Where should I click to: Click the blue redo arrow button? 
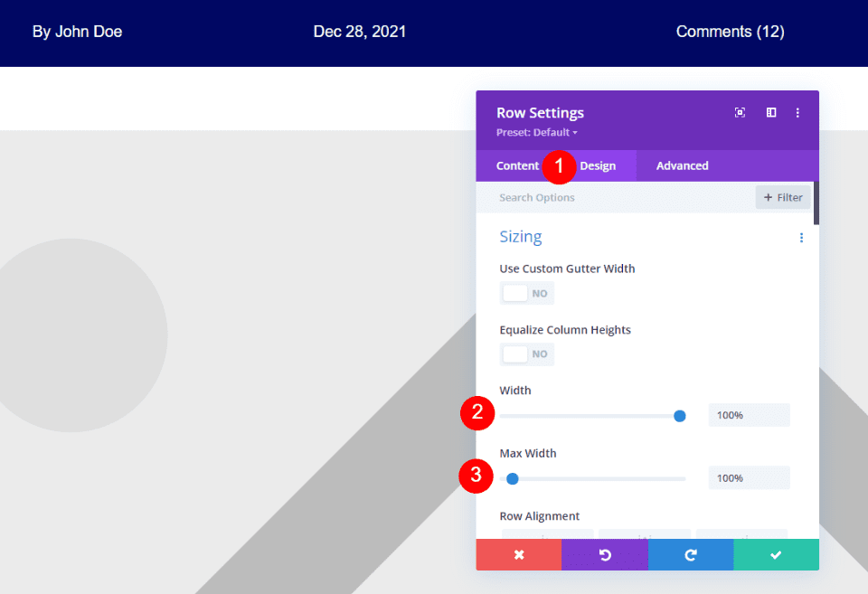point(690,555)
